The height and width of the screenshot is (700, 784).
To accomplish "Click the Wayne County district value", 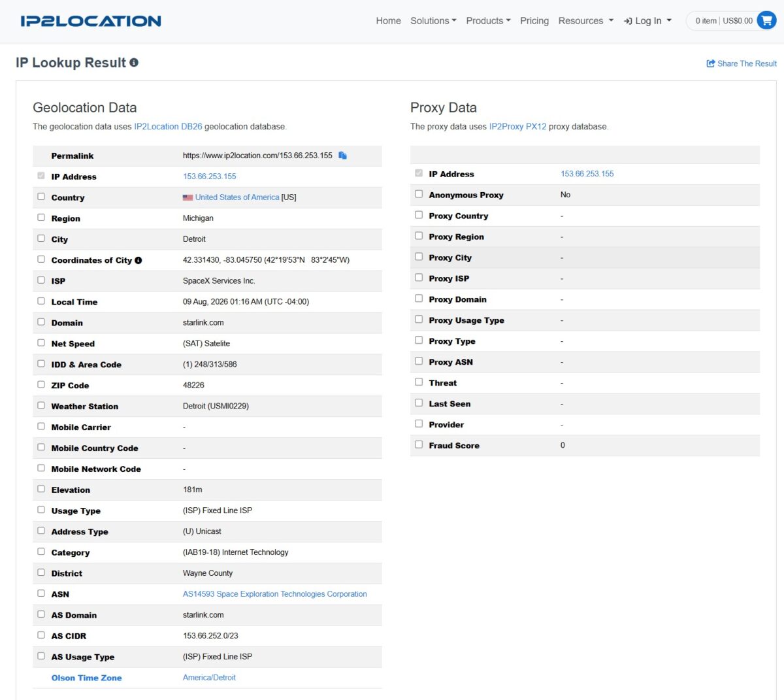I will 208,573.
